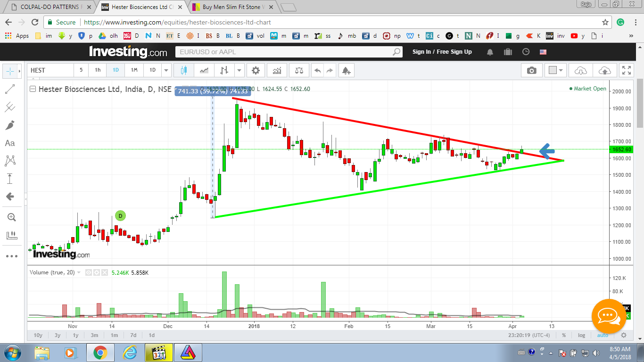Open Volume indicator settings gear
644x362 pixels.
[x=96, y=272]
